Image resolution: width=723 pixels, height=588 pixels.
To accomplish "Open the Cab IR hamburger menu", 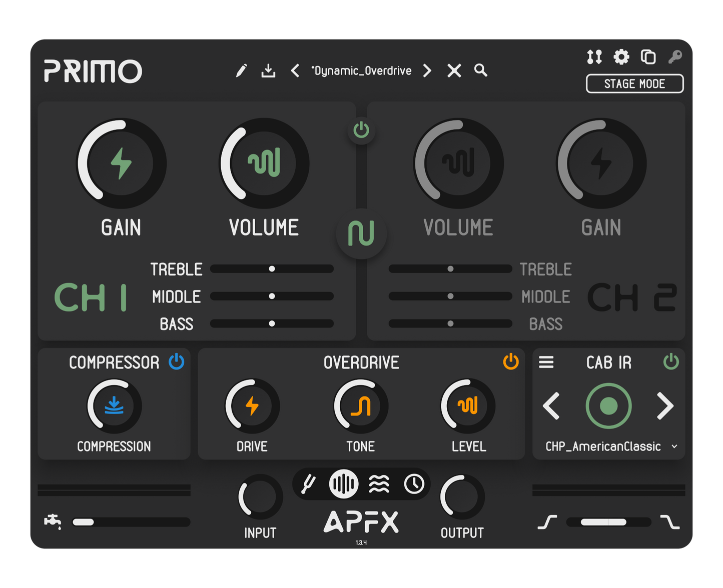I will pyautogui.click(x=546, y=362).
